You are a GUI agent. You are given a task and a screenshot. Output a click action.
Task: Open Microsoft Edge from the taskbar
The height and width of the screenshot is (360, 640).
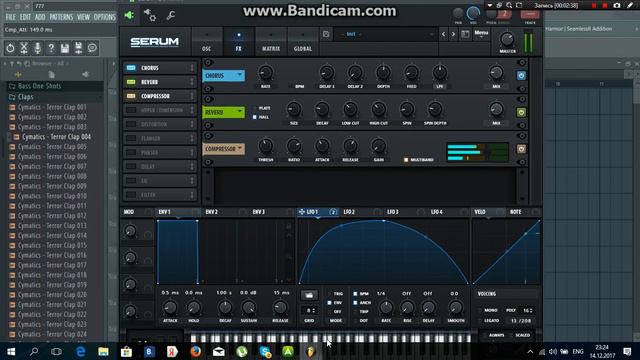(80, 351)
